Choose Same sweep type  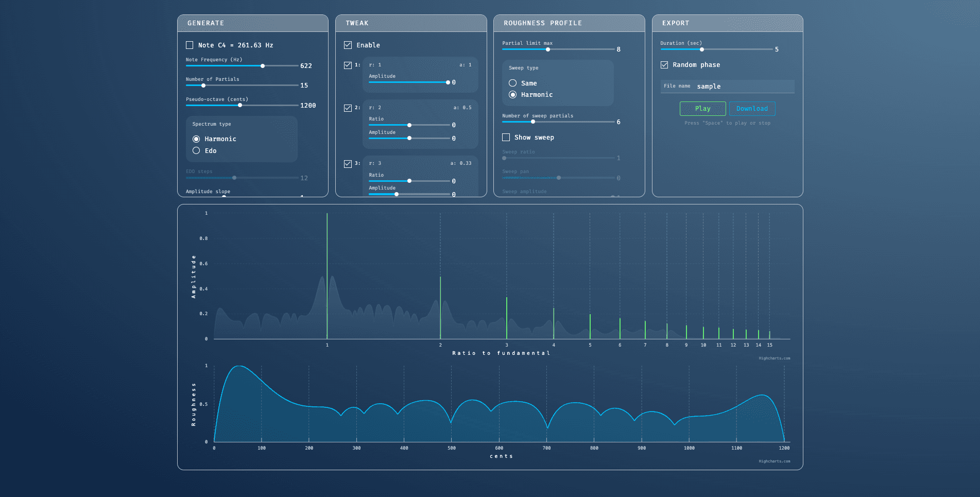coord(513,83)
